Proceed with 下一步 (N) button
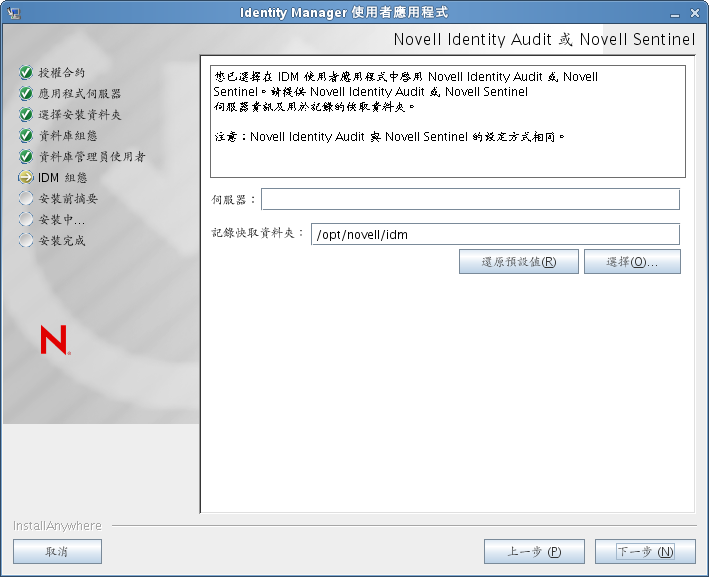The image size is (709, 577). (645, 551)
